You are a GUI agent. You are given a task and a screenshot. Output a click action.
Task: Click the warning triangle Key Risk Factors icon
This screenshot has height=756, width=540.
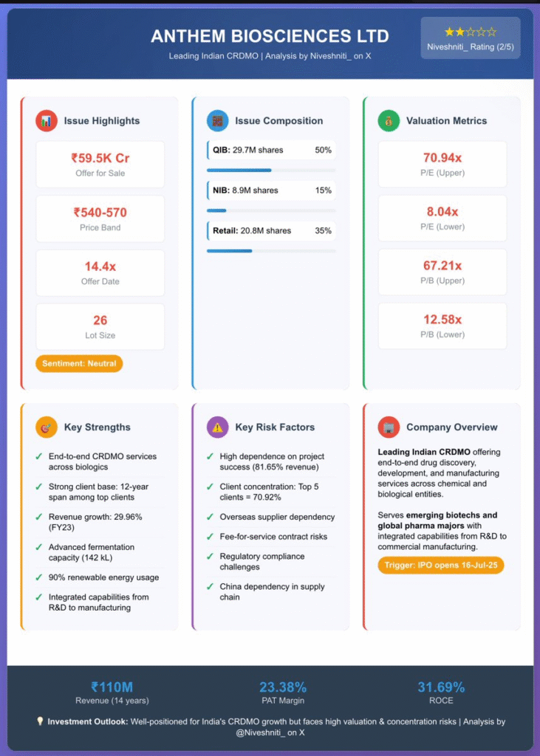(x=218, y=427)
